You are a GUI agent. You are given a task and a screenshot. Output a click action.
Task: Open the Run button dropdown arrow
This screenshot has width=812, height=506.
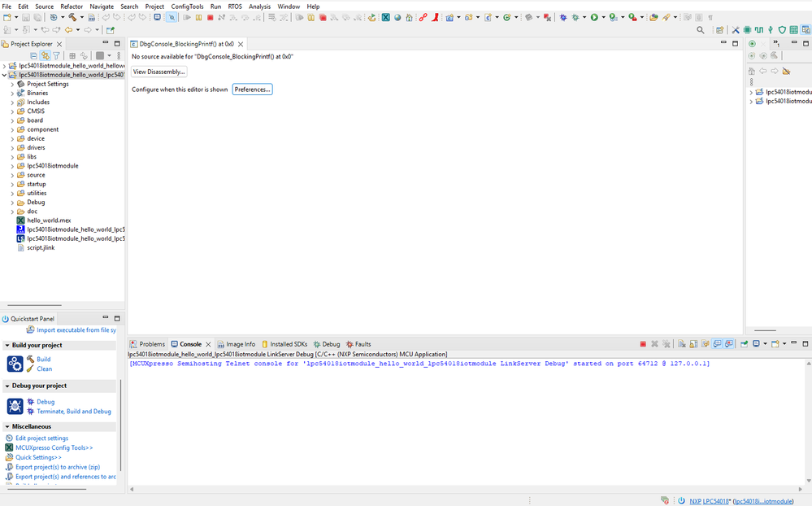coord(603,17)
